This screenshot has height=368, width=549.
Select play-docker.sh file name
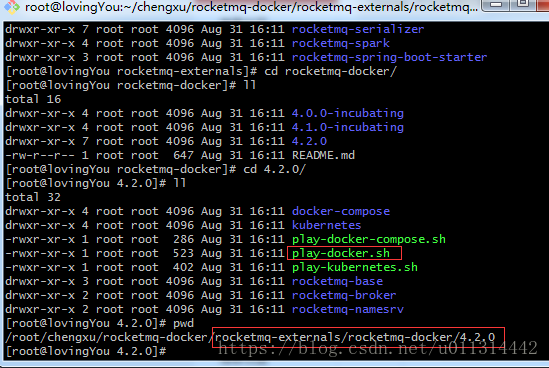(341, 254)
